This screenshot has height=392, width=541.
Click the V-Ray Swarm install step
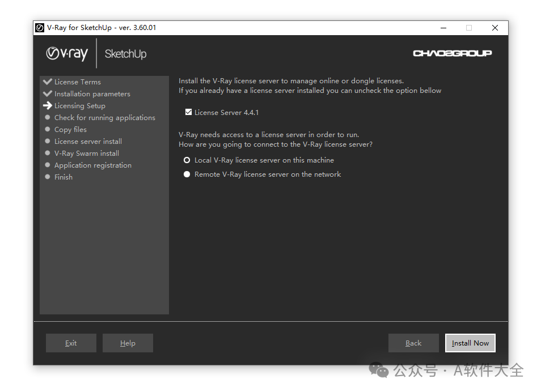[87, 154]
